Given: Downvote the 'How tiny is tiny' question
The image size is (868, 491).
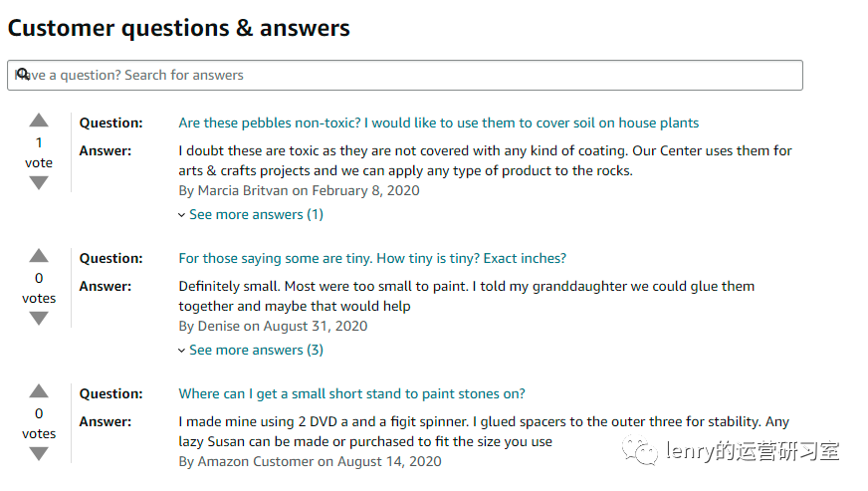Looking at the screenshot, I should coord(39,319).
